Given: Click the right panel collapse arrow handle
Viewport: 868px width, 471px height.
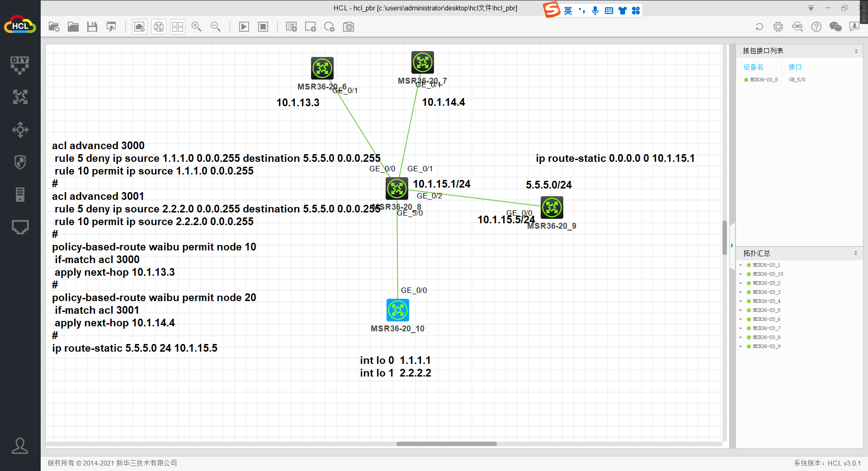Looking at the screenshot, I should (x=732, y=245).
